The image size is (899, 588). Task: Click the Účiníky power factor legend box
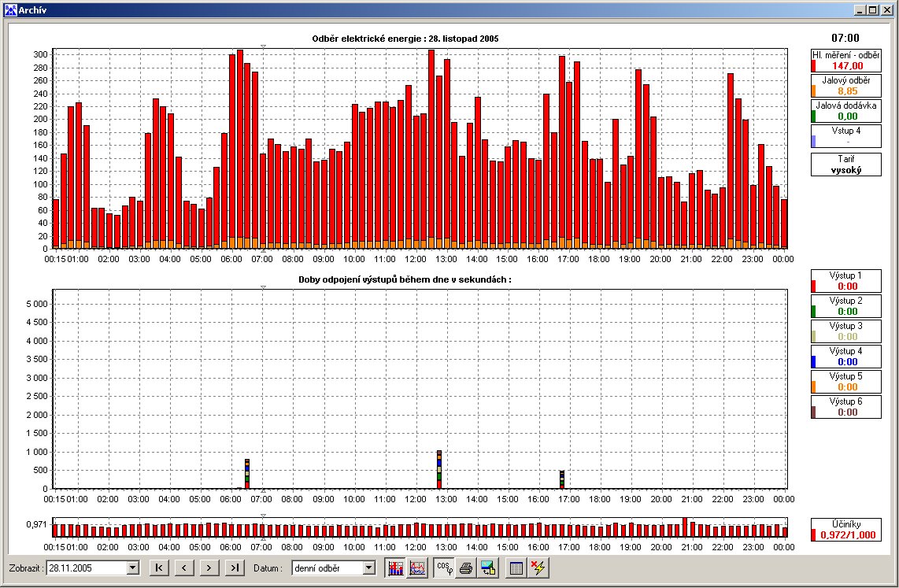[845, 530]
